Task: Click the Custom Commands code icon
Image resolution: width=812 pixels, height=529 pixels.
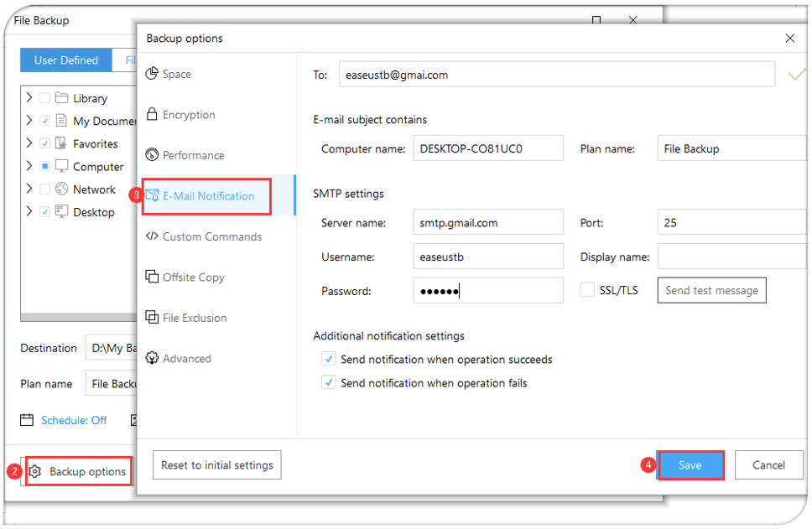Action: coord(152,236)
